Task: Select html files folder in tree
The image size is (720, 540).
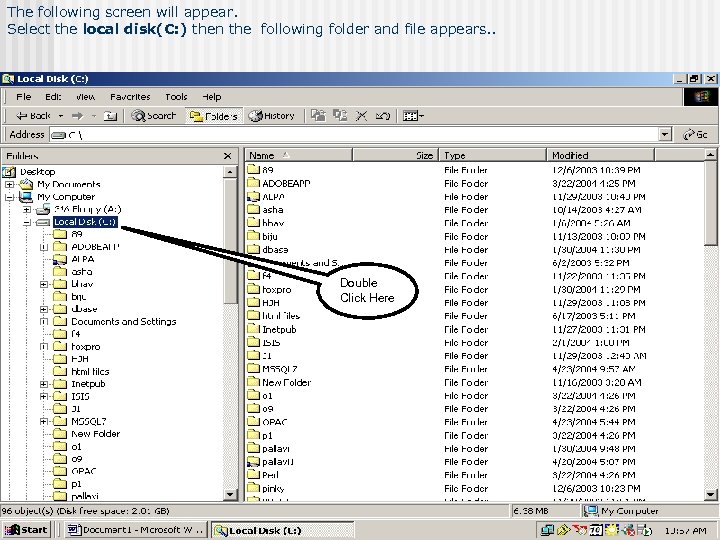Action: coord(90,371)
